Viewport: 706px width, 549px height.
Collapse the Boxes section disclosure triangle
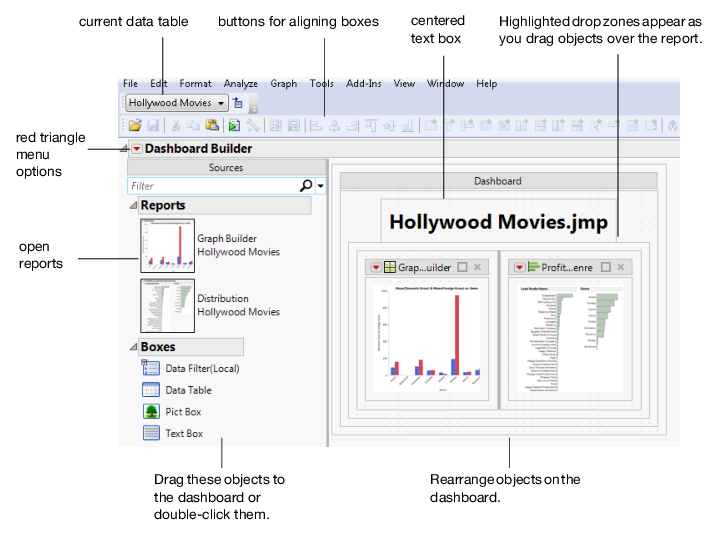click(134, 348)
